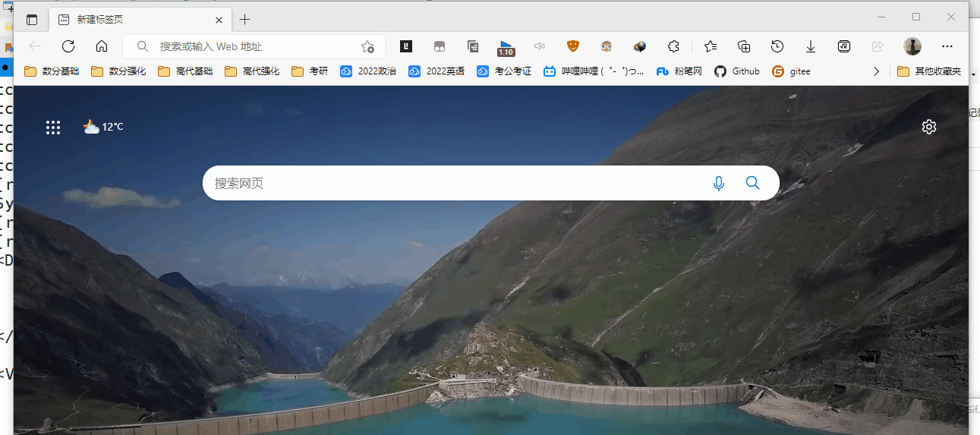Open the Extensions puzzle icon
Image resolution: width=980 pixels, height=435 pixels.
[673, 46]
